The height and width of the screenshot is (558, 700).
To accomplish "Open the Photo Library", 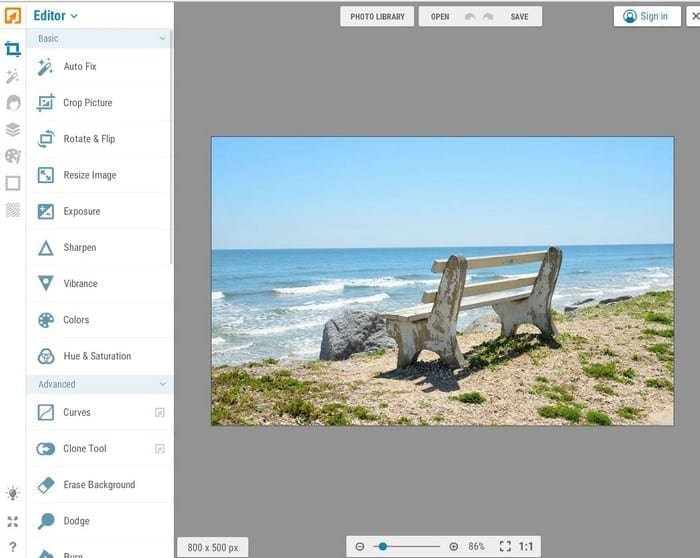I will pyautogui.click(x=377, y=17).
